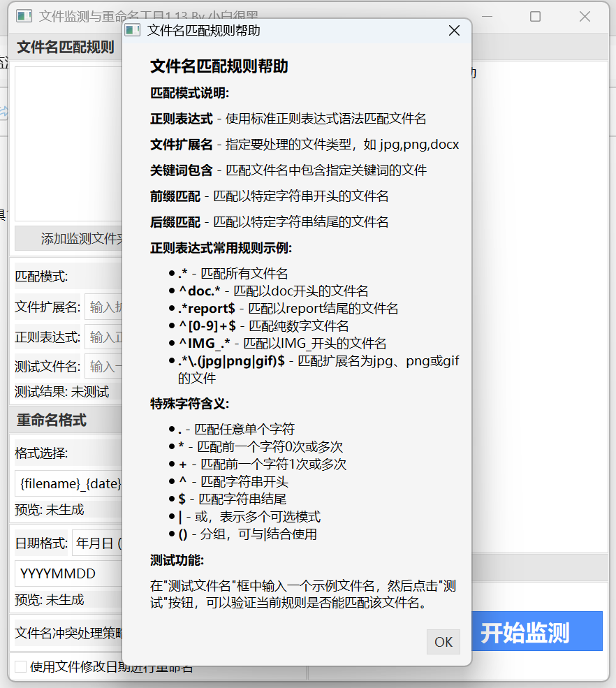
Task: Click the 关键词包含 description line
Action: click(x=288, y=170)
